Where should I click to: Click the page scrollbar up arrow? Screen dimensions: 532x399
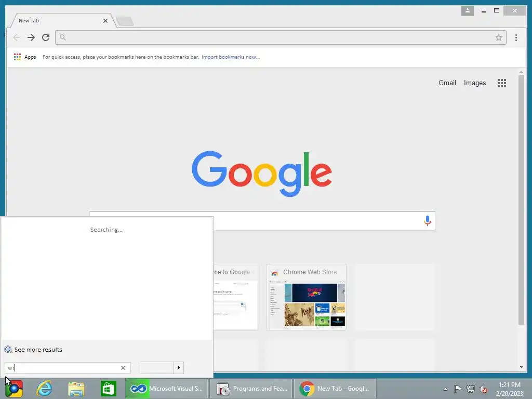click(521, 72)
